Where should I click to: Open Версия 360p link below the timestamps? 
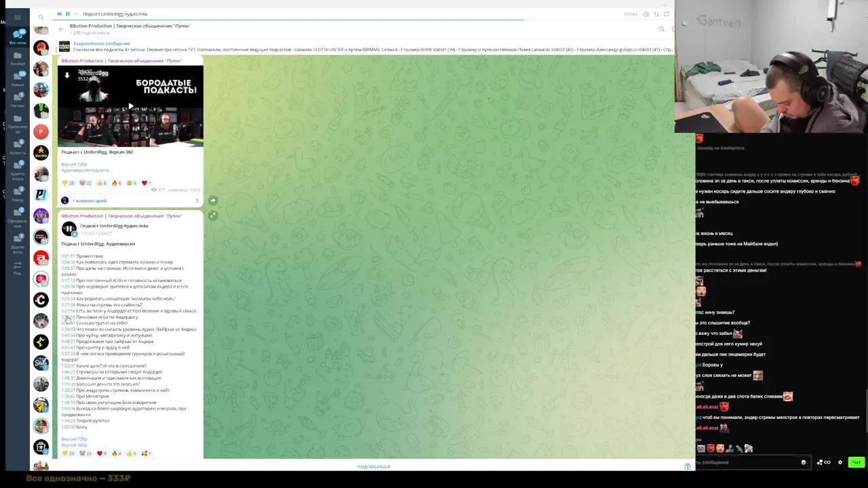pyautogui.click(x=74, y=445)
